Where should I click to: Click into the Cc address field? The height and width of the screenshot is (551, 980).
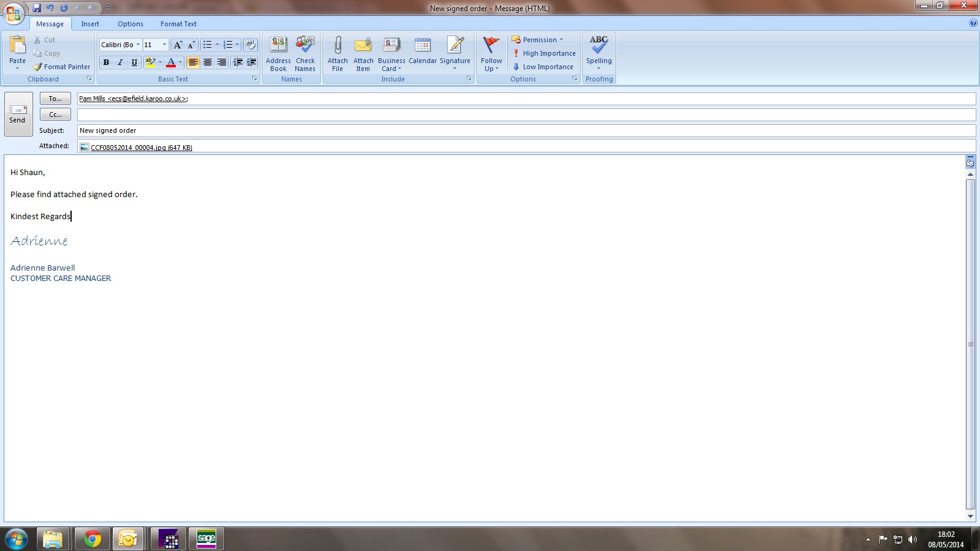coord(526,114)
